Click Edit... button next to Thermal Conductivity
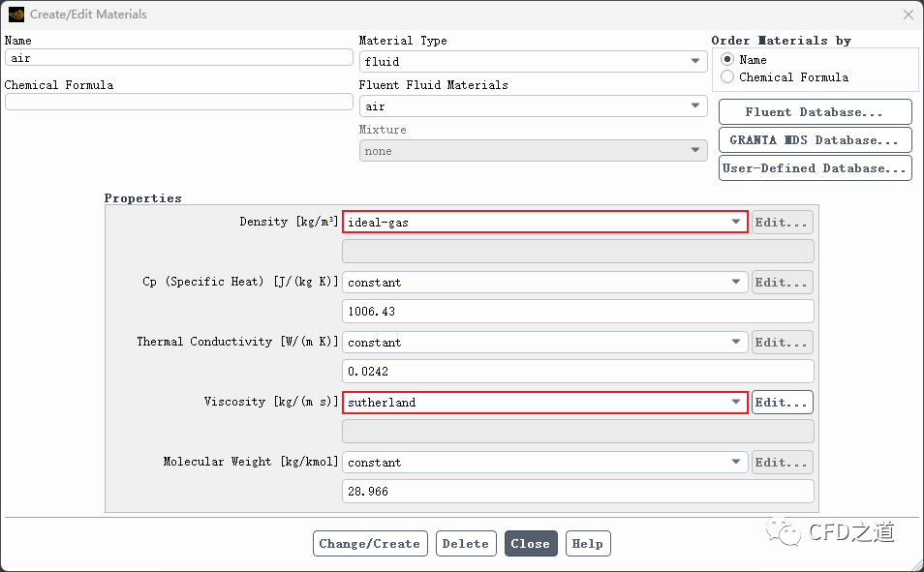This screenshot has height=572, width=924. (x=782, y=343)
